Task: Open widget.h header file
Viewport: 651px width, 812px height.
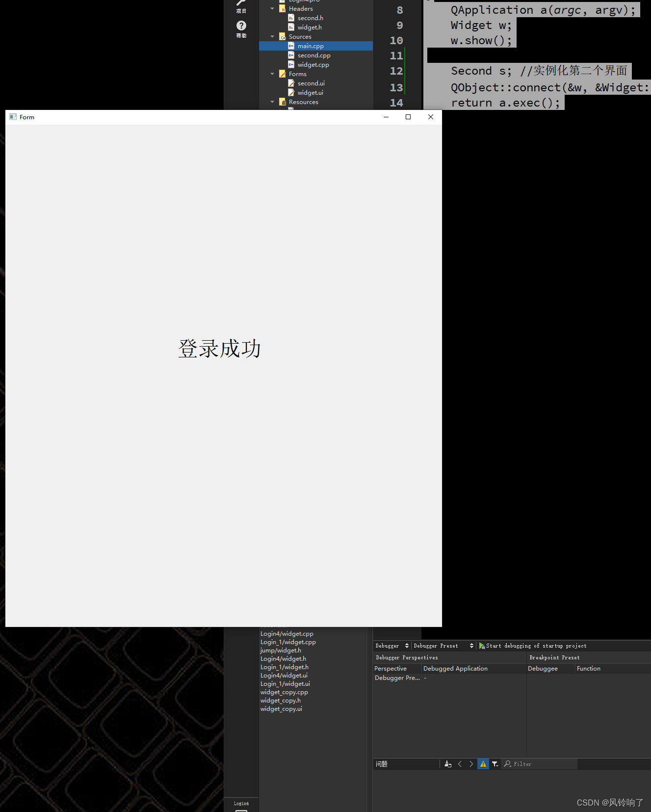Action: (x=310, y=27)
